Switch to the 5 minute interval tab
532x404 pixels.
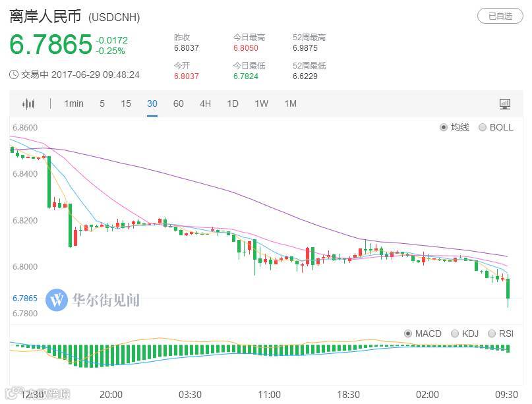coord(102,103)
